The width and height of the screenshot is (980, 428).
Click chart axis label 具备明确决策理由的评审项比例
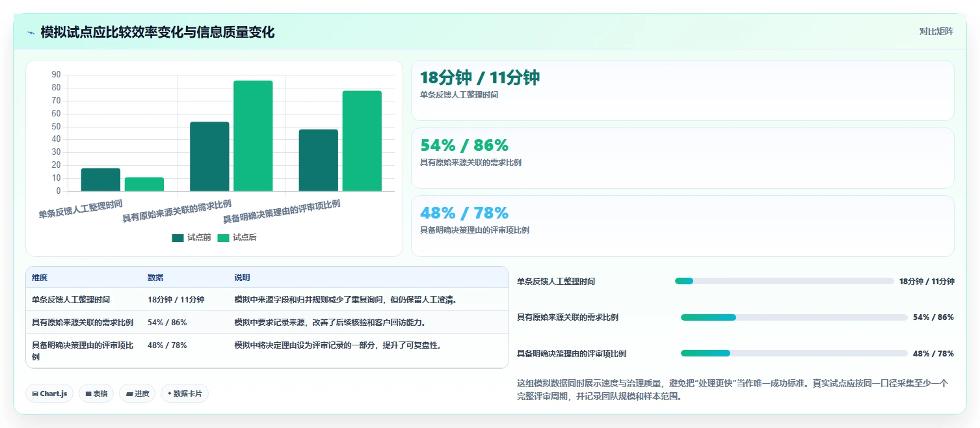point(282,212)
